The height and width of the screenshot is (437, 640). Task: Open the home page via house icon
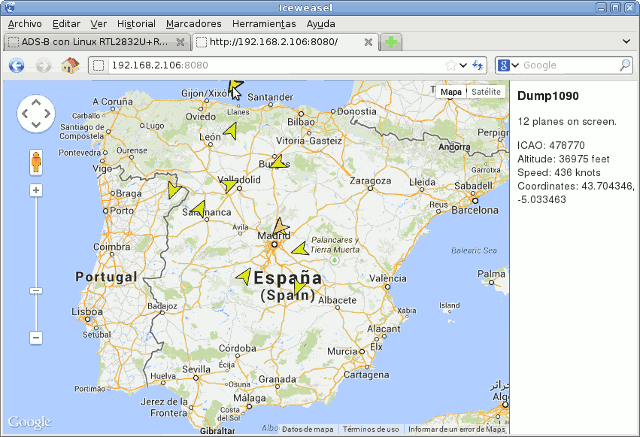[x=70, y=65]
